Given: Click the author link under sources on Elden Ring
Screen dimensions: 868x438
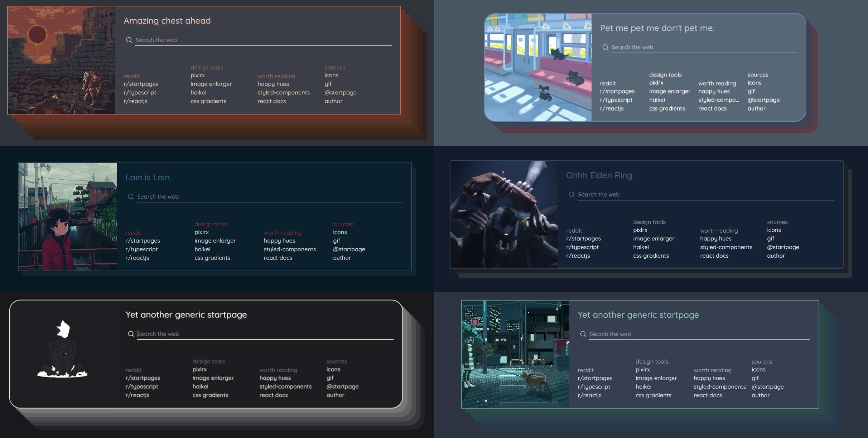Looking at the screenshot, I should 776,255.
